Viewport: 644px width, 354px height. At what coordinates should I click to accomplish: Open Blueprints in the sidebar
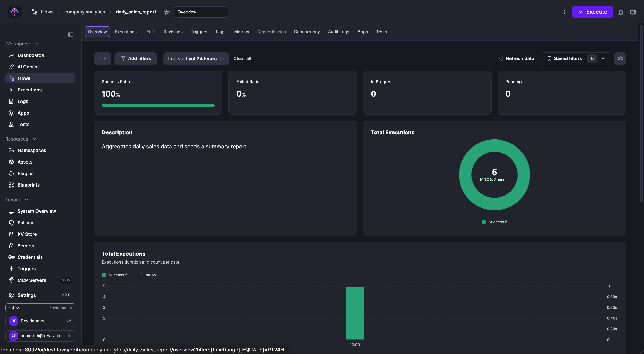[x=40, y=185]
